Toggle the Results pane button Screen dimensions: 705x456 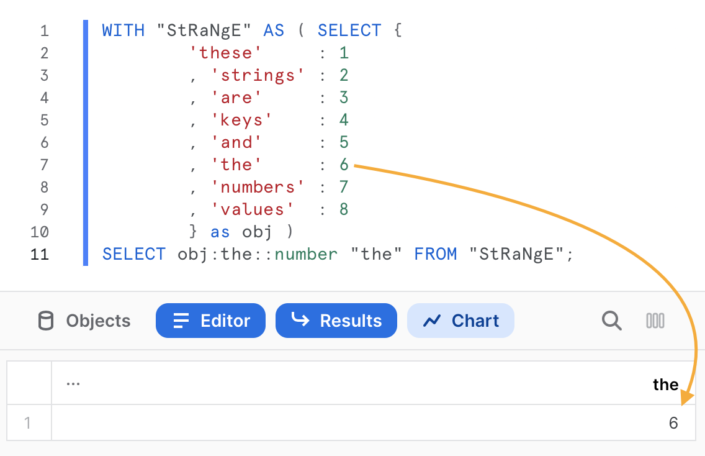(335, 321)
